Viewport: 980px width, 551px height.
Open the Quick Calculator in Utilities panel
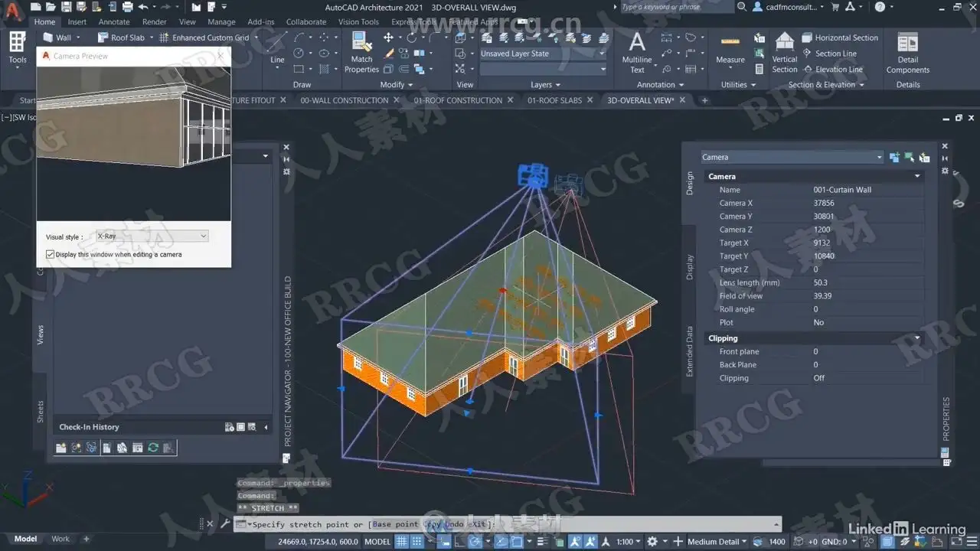tap(759, 70)
